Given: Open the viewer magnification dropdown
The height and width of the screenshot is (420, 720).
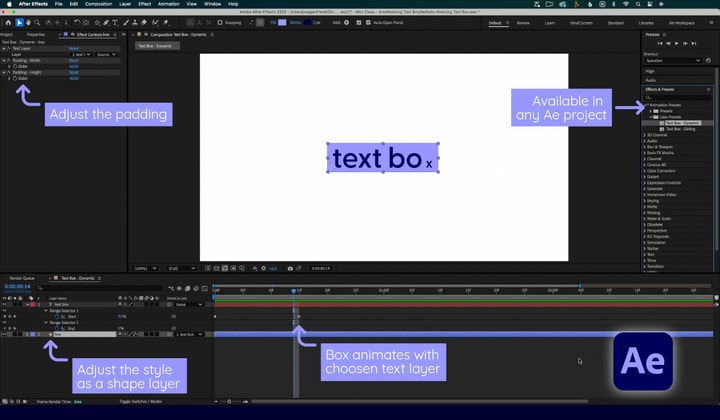Looking at the screenshot, I should [145, 268].
